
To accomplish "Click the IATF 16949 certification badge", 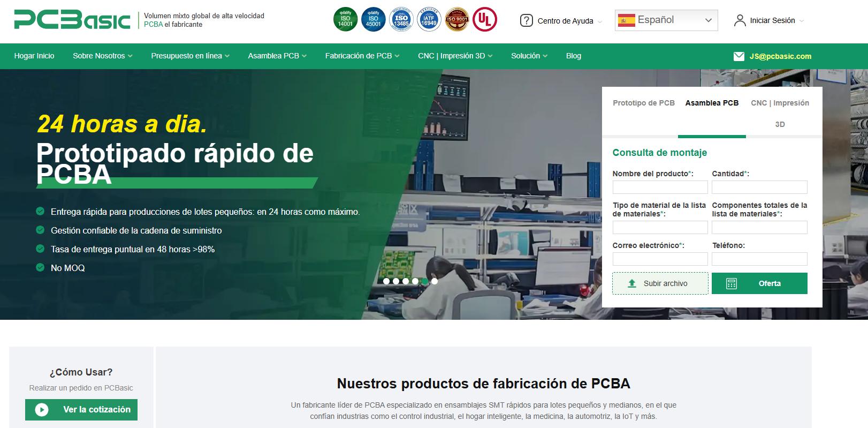I will click(x=428, y=20).
